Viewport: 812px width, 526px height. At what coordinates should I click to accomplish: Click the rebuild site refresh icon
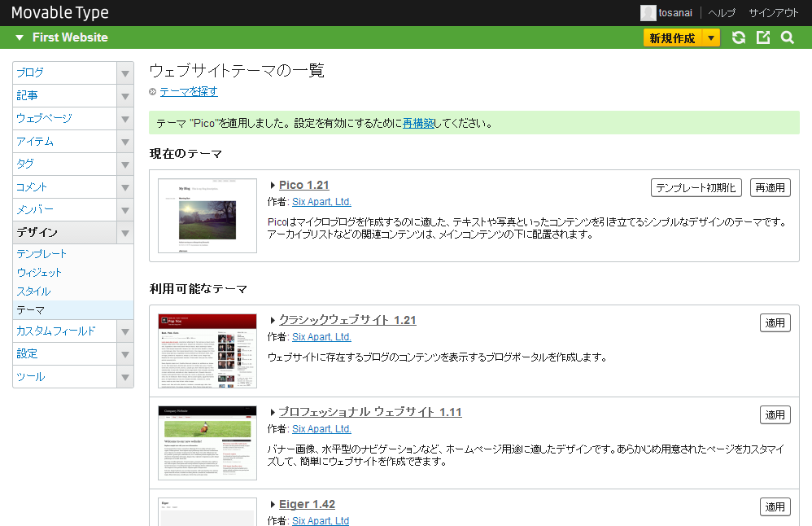(x=739, y=37)
